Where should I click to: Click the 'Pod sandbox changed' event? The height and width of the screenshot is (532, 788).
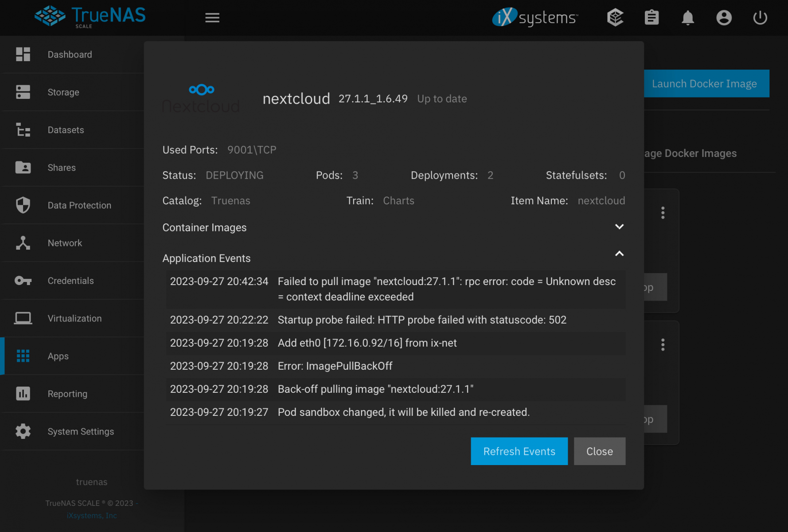click(x=396, y=412)
